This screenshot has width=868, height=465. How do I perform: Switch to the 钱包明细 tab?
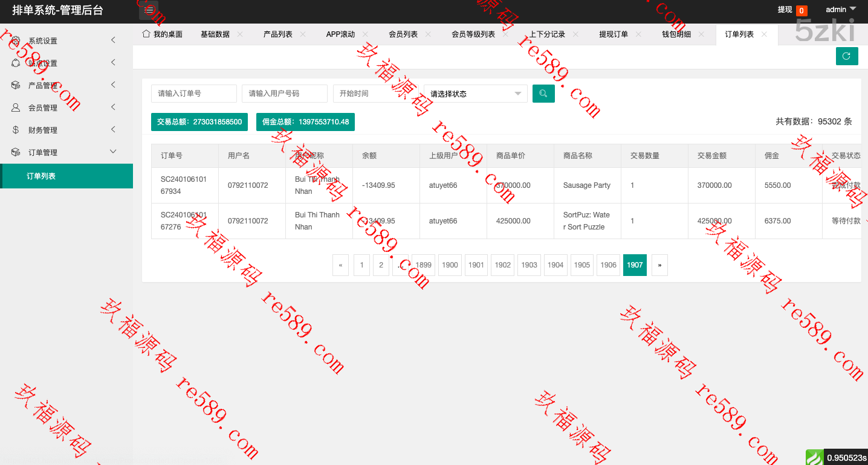click(x=676, y=34)
